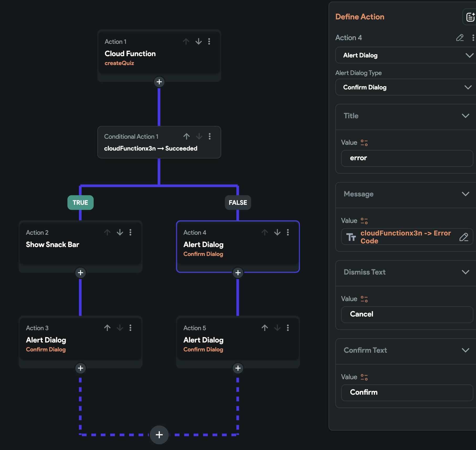476x450 pixels.
Task: Click the Title value field containing error
Action: pos(407,158)
